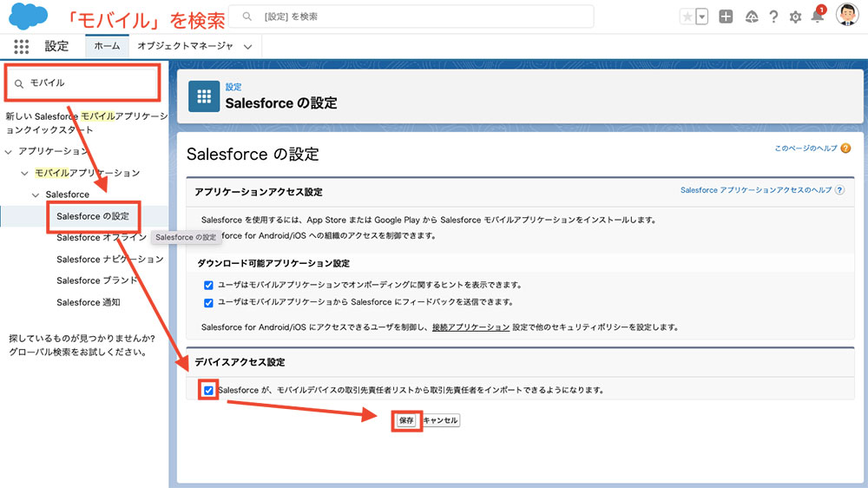Click the orange help icon beside このページのヘルプ

[845, 148]
